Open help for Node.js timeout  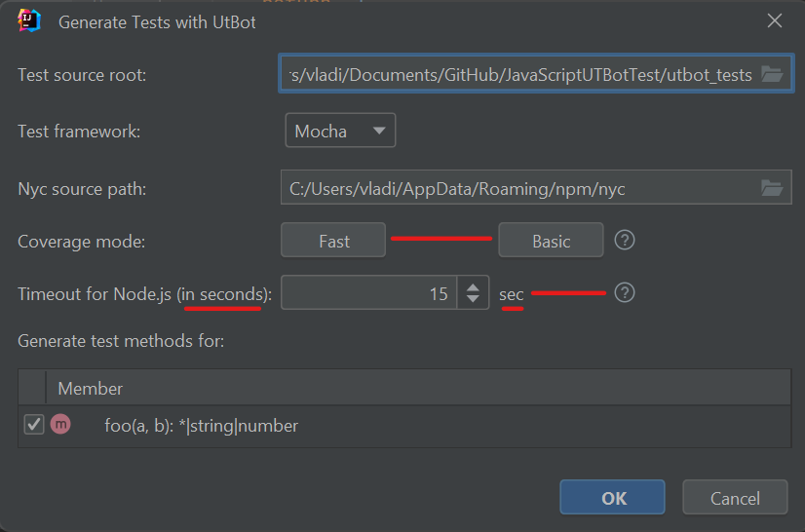pos(625,292)
